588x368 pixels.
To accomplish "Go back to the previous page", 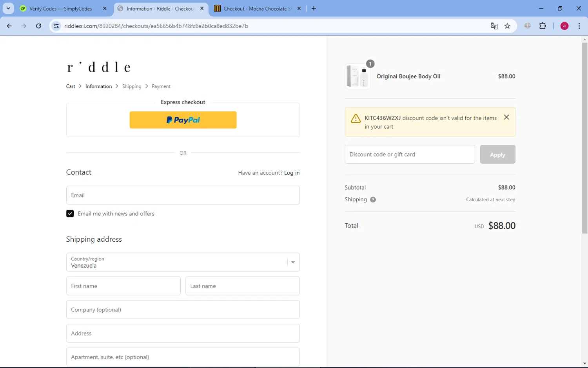I will [9, 26].
